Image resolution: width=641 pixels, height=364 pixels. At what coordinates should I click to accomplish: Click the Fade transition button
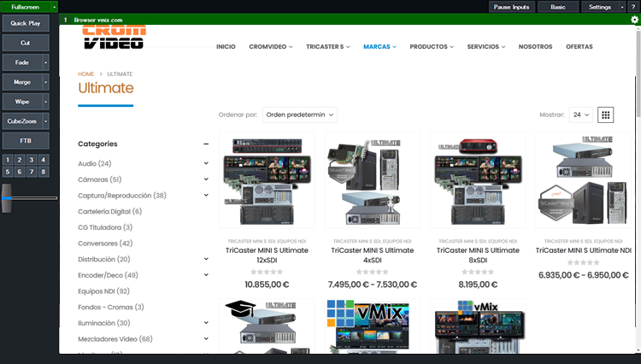(22, 62)
